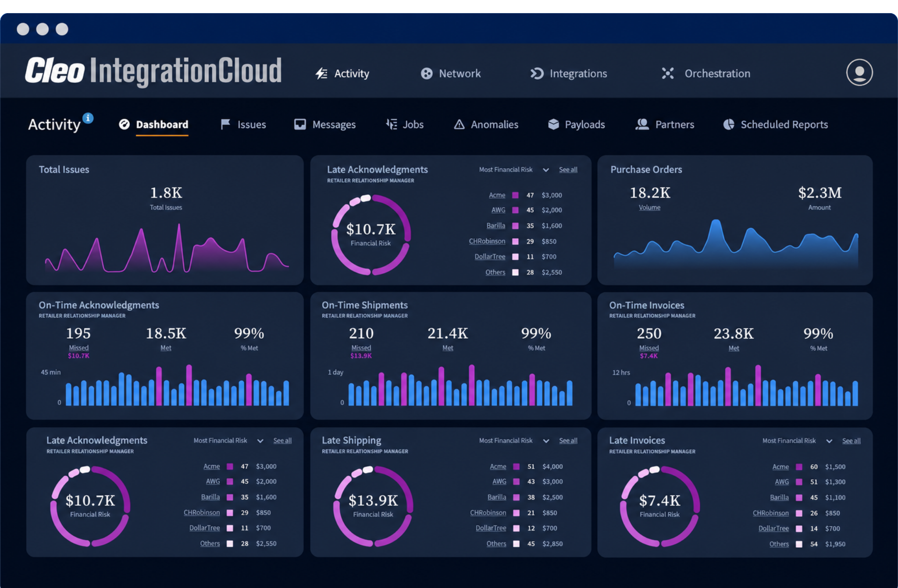Click the Integrations arrow icon

[x=537, y=73]
